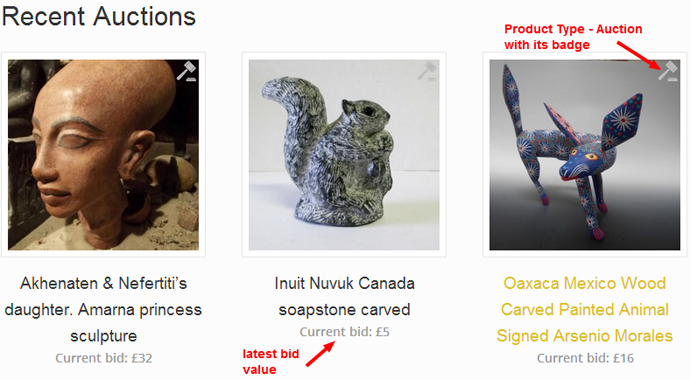The width and height of the screenshot is (690, 380).
Task: Click the faded gavel badge on squirrel image
Action: (x=427, y=71)
